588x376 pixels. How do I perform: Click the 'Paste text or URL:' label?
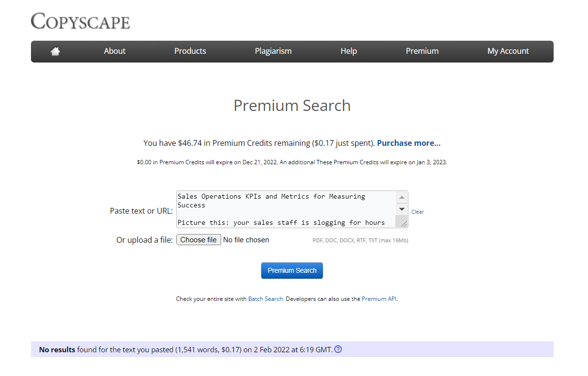tap(141, 211)
